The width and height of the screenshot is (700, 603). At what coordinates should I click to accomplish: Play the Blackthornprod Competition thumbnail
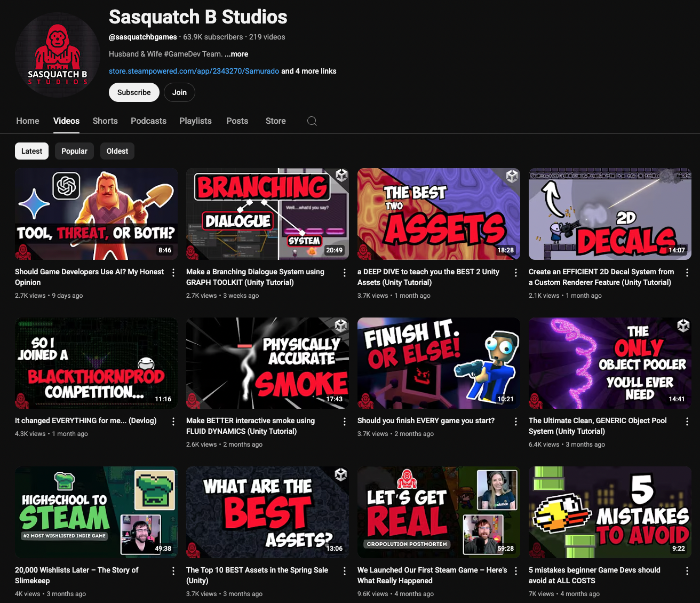(x=96, y=363)
